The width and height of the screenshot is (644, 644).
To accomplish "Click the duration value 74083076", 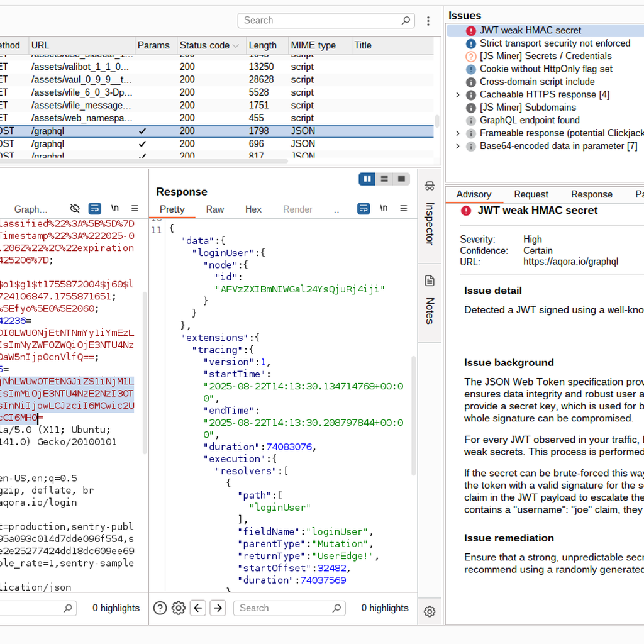I will 289,447.
